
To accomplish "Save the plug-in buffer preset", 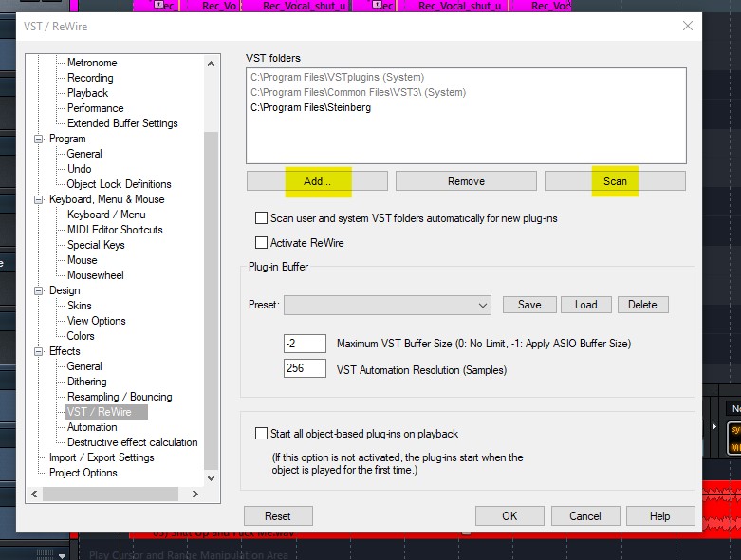I will [x=529, y=305].
